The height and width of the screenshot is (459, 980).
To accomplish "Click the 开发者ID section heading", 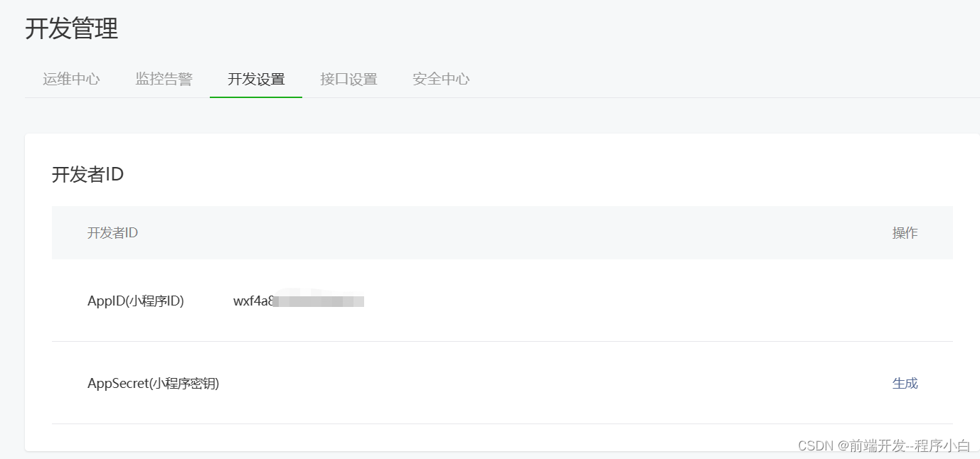I will pyautogui.click(x=87, y=174).
